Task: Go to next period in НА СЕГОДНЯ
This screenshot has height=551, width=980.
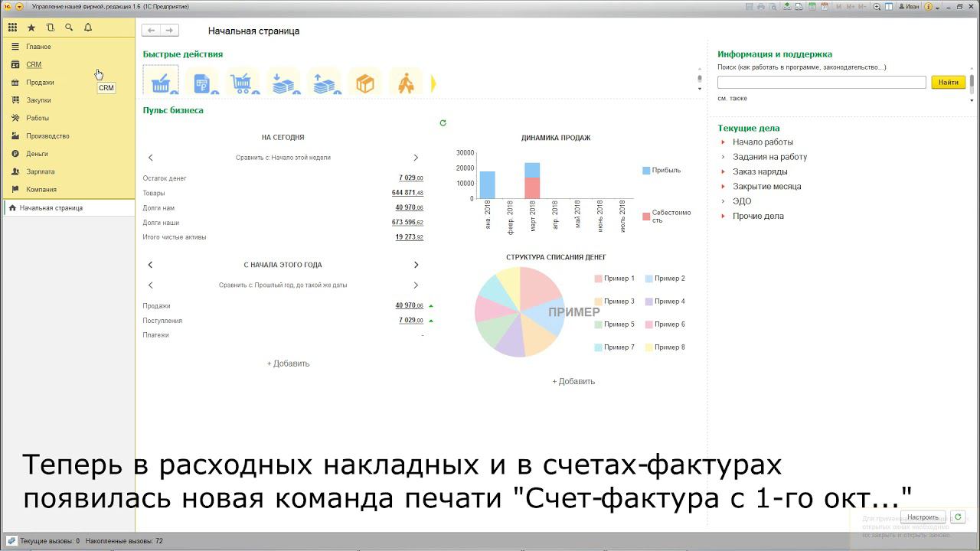Action: point(416,158)
